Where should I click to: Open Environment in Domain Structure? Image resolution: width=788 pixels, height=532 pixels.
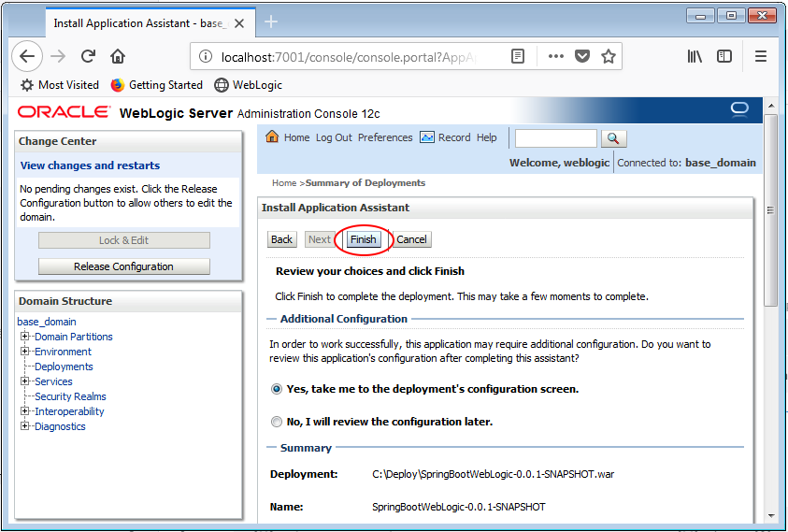tap(63, 352)
